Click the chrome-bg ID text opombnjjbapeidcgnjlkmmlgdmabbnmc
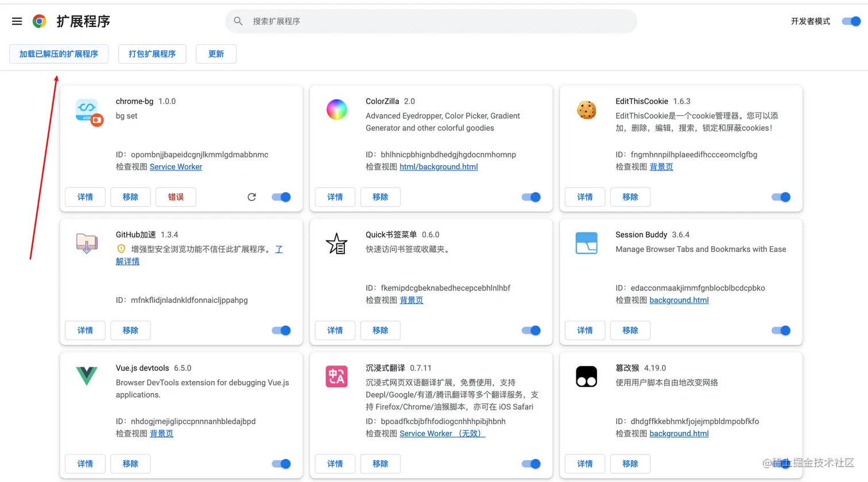The image size is (868, 482). [200, 154]
